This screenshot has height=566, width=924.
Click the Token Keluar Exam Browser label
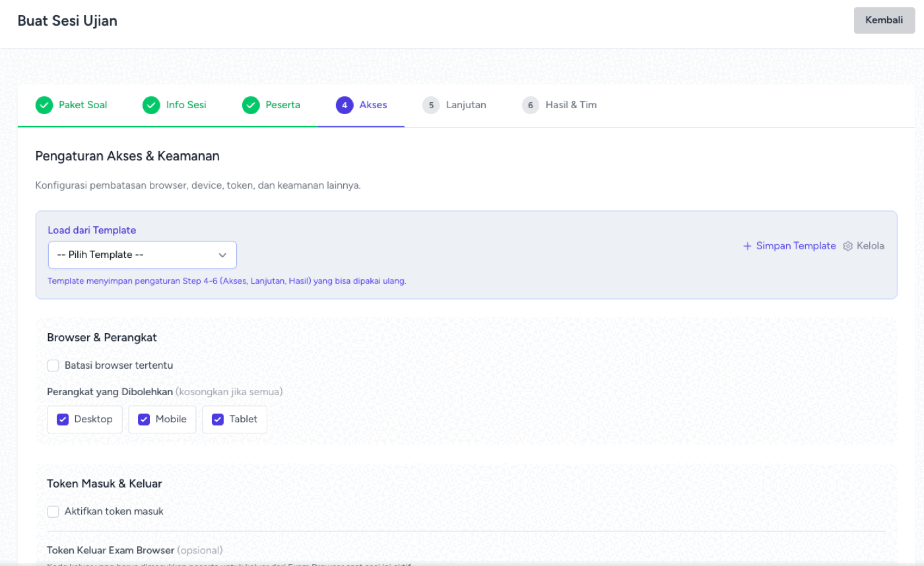(x=110, y=550)
